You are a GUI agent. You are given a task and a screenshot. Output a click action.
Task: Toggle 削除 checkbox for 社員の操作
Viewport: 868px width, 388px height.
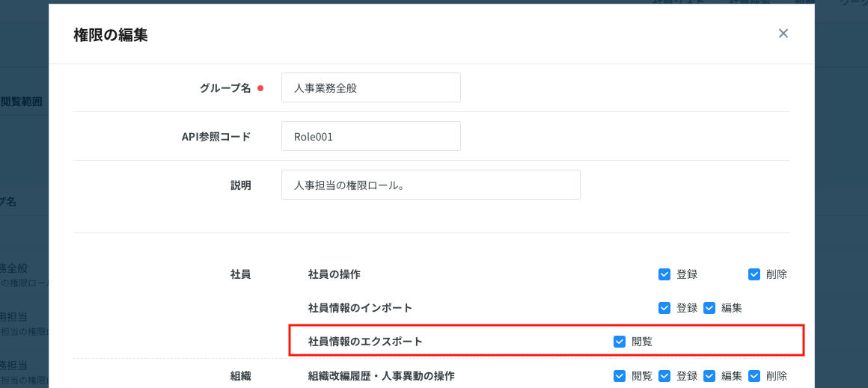[754, 274]
